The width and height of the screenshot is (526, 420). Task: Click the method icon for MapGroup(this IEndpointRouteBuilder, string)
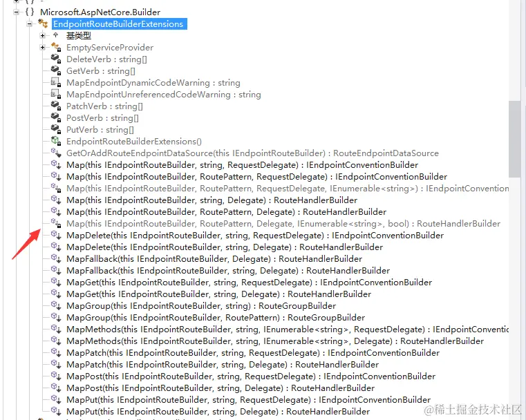[x=56, y=305]
